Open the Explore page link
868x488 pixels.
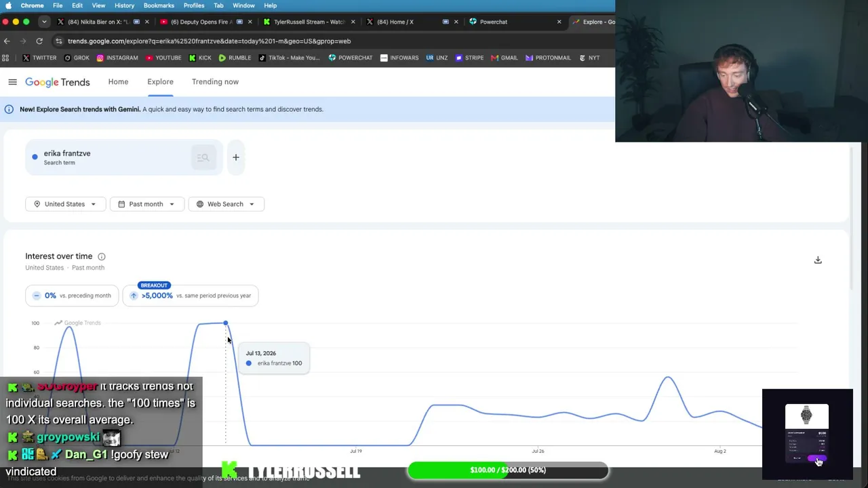click(x=160, y=82)
